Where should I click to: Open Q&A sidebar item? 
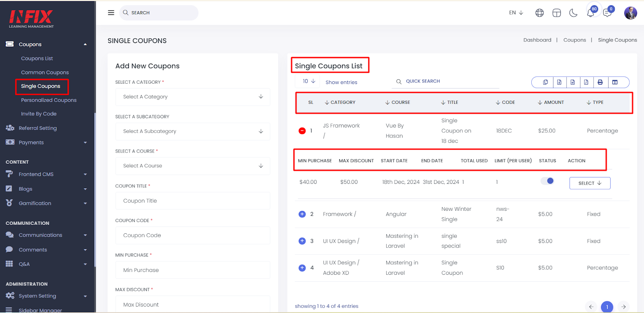tap(46, 264)
